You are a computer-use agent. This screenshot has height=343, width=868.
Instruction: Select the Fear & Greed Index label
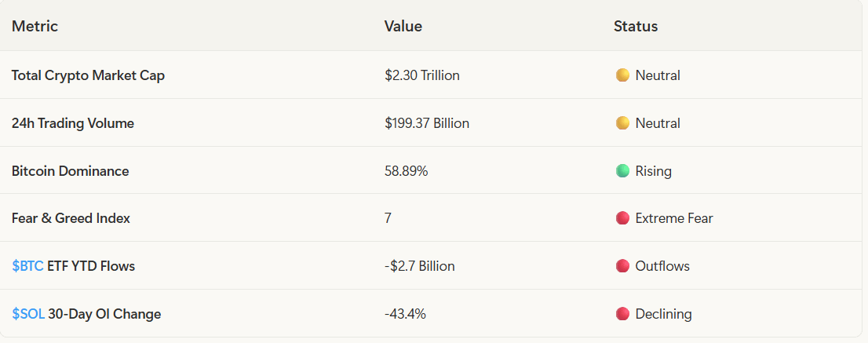71,218
